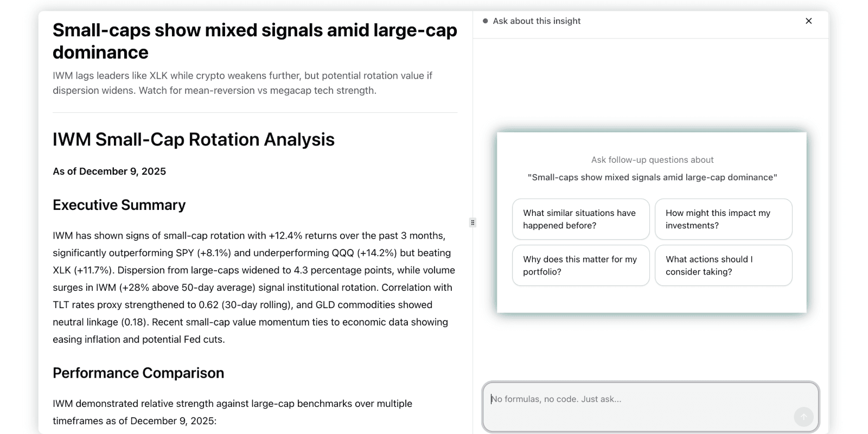Click the panel resize grip between the two panes
This screenshot has width=868, height=434.
click(x=473, y=222)
